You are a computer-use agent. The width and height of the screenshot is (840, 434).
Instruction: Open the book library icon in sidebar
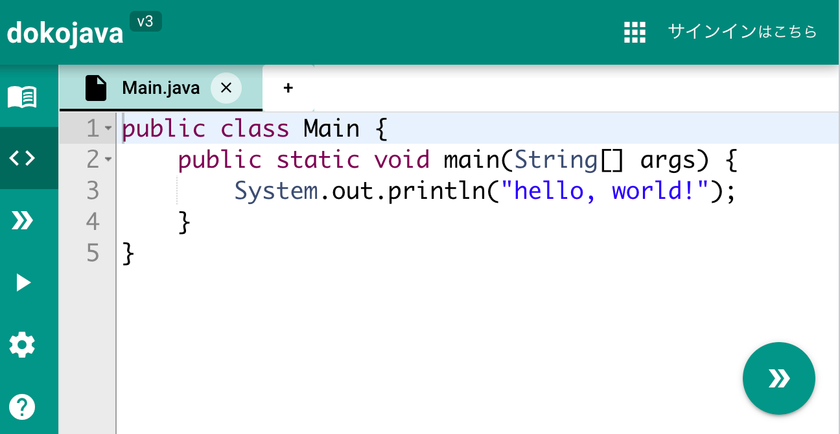[22, 98]
